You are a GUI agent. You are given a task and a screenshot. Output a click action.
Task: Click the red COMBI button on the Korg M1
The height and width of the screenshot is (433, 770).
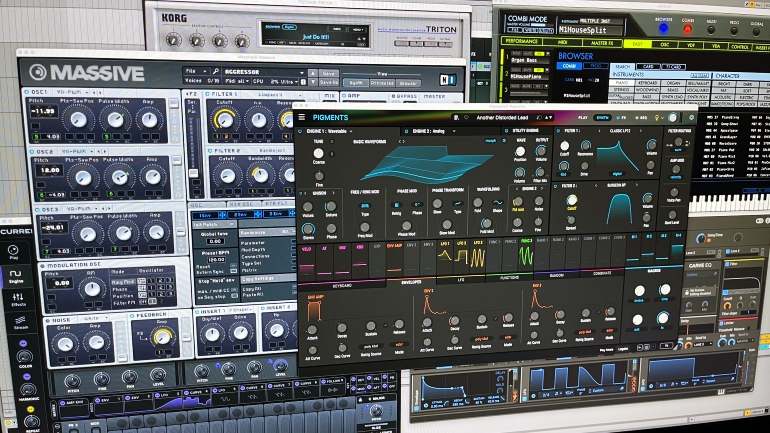(688, 29)
